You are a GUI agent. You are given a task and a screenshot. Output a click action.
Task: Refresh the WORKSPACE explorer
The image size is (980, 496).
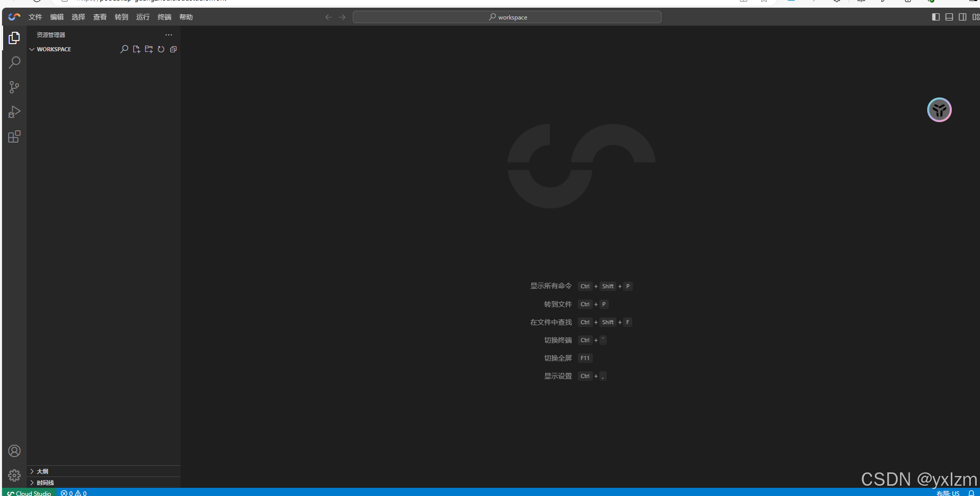point(161,49)
